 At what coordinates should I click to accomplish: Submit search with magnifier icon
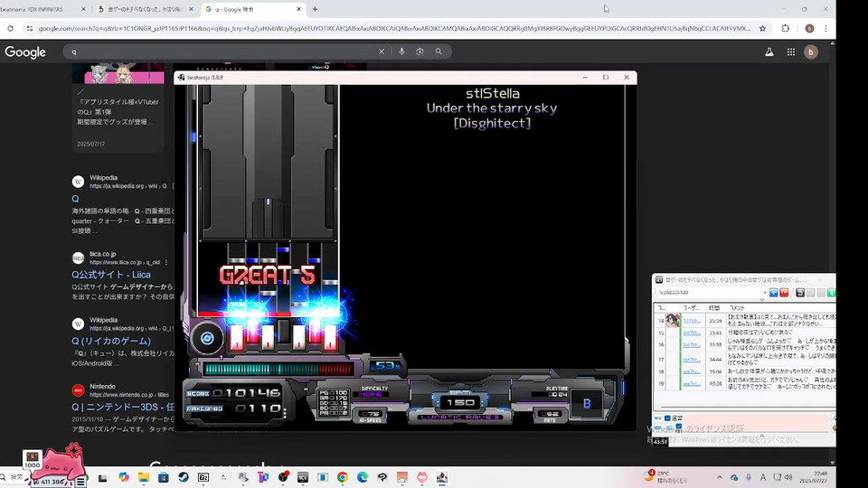pos(439,52)
